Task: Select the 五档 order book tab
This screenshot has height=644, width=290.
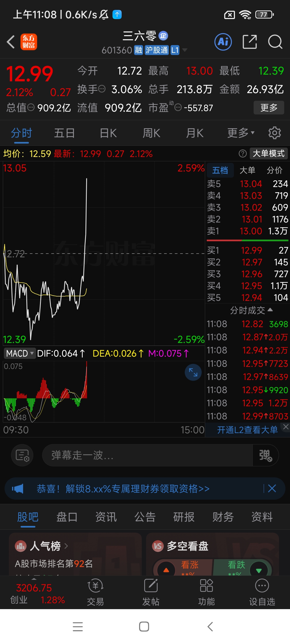Action: tap(220, 170)
